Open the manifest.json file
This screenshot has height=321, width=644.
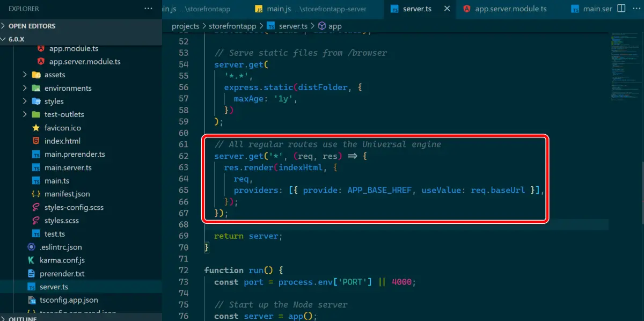click(x=67, y=194)
